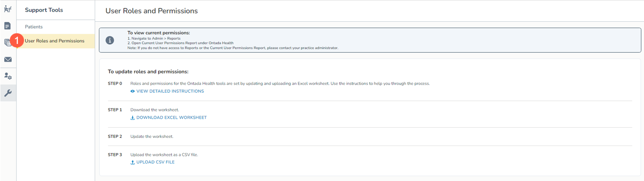This screenshot has height=181, width=644.
Task: Click the DOWNLOAD EXCEL WORKSHEET link
Action: 171,118
